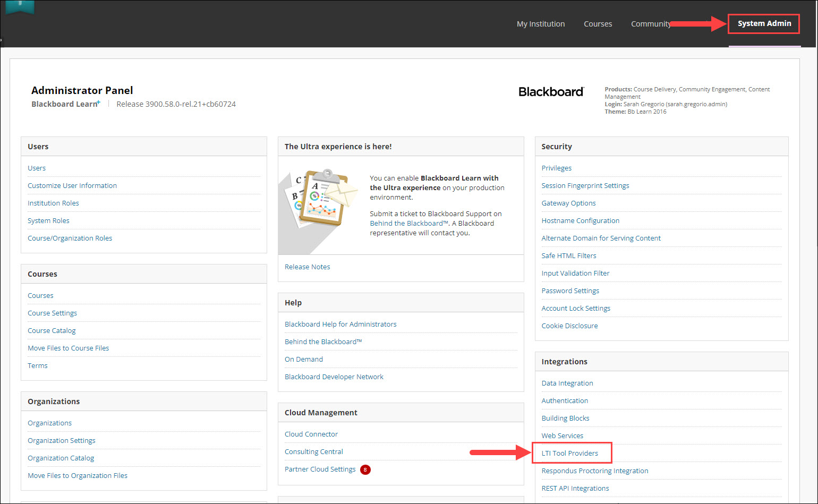The height and width of the screenshot is (504, 818).
Task: Open Organization Settings
Action: [62, 440]
